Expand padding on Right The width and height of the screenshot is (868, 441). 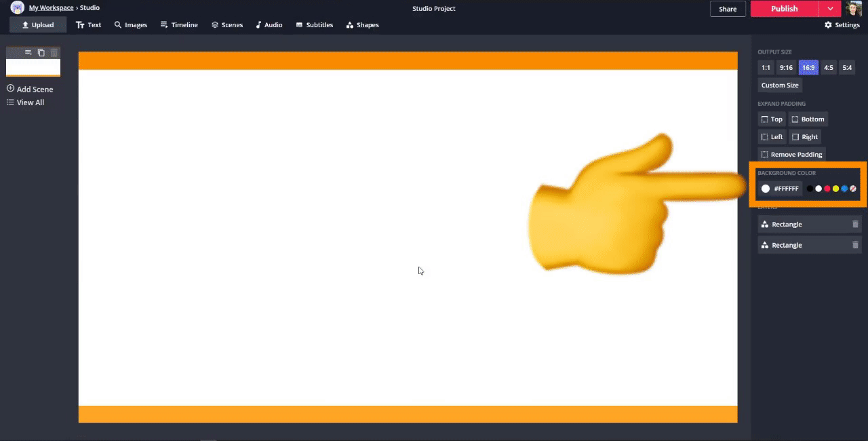(x=805, y=137)
